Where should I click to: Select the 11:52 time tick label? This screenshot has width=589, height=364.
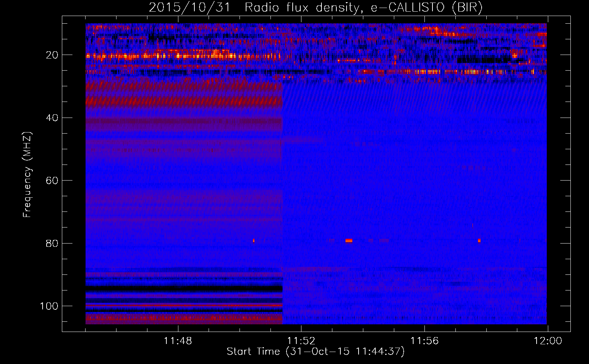click(301, 341)
